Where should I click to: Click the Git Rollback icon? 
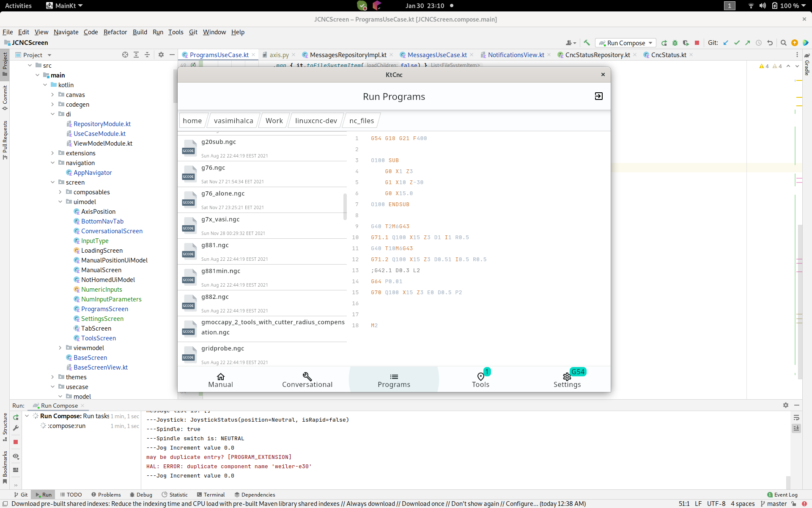point(770,43)
